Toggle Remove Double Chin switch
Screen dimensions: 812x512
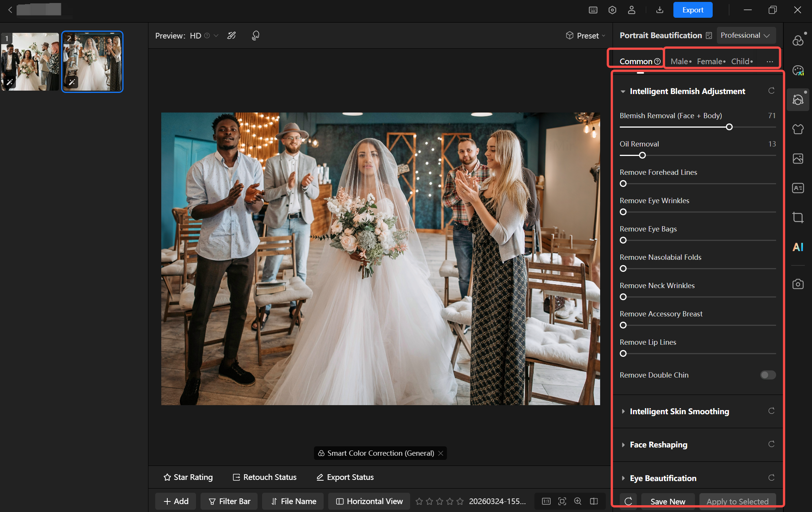(768, 375)
